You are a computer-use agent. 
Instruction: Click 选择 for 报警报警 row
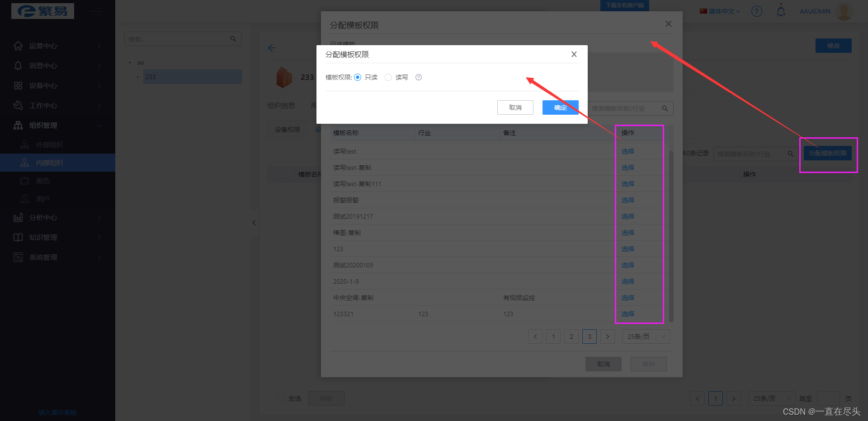point(627,200)
